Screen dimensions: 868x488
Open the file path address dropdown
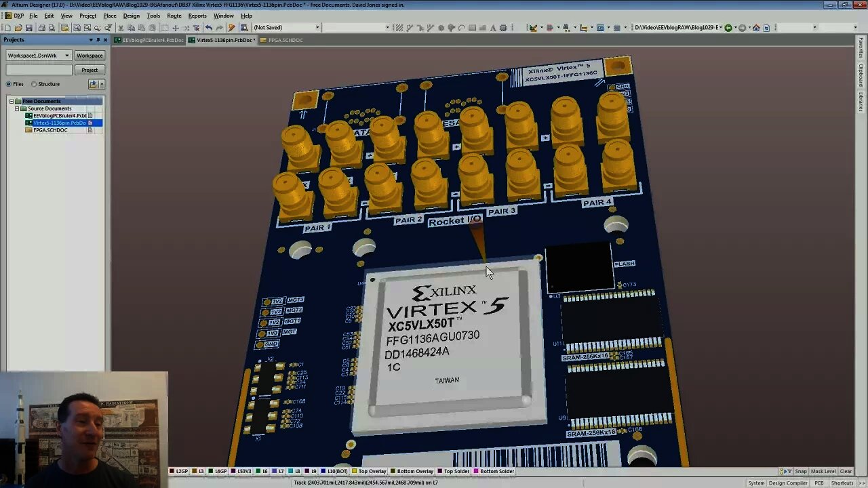(721, 28)
